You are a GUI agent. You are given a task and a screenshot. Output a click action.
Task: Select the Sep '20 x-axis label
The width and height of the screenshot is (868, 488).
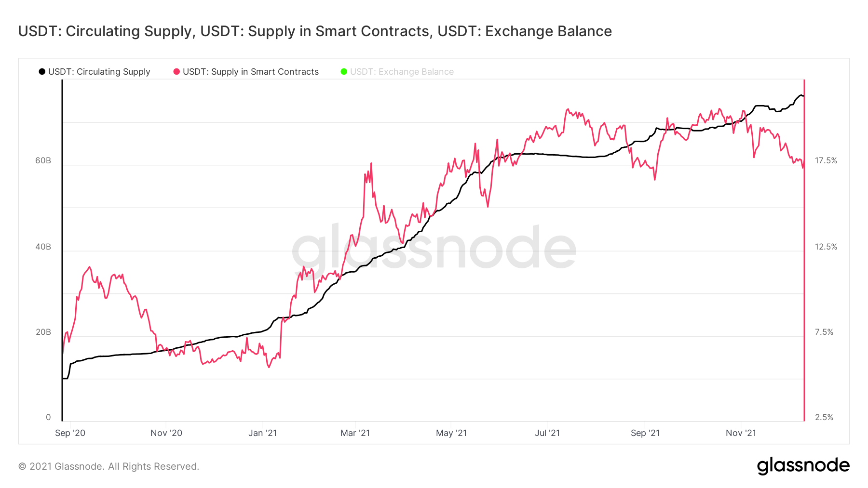point(70,433)
